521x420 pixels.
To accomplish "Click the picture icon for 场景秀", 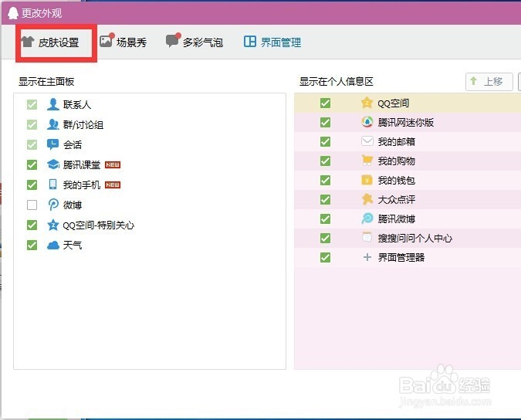I will coord(107,41).
